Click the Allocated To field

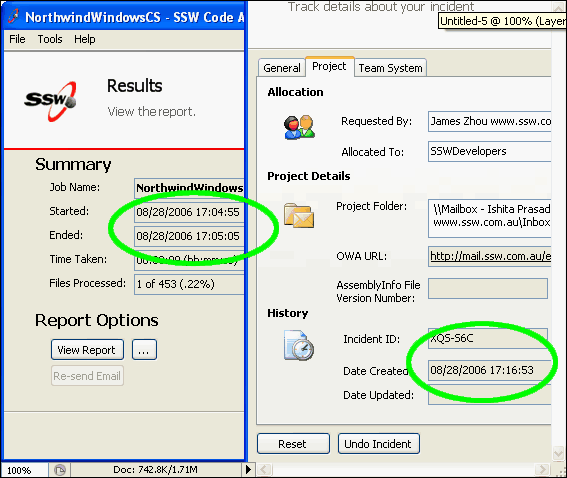point(490,151)
